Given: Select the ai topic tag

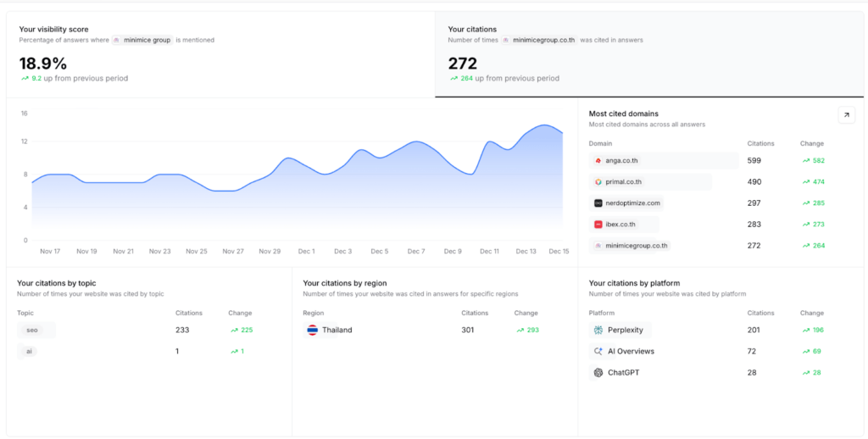Looking at the screenshot, I should tap(28, 351).
